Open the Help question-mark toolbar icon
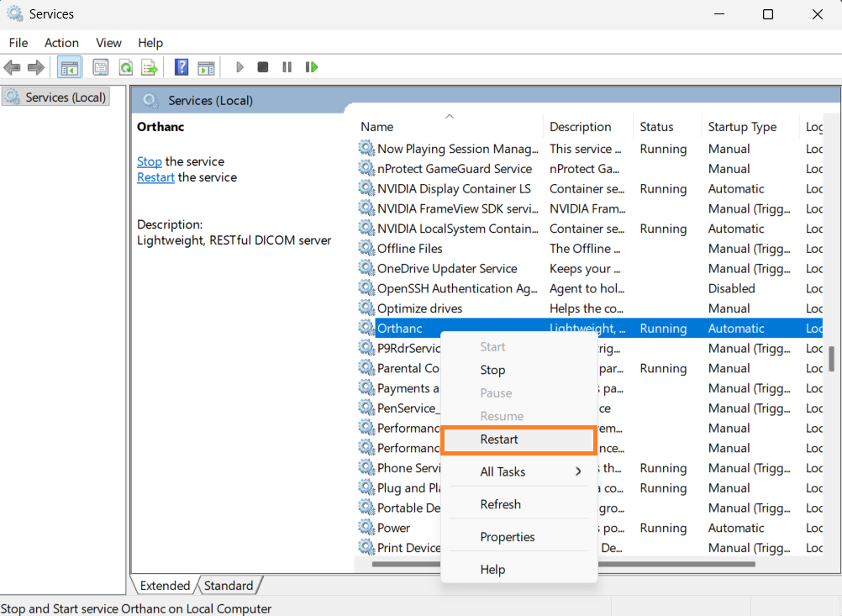 [182, 67]
